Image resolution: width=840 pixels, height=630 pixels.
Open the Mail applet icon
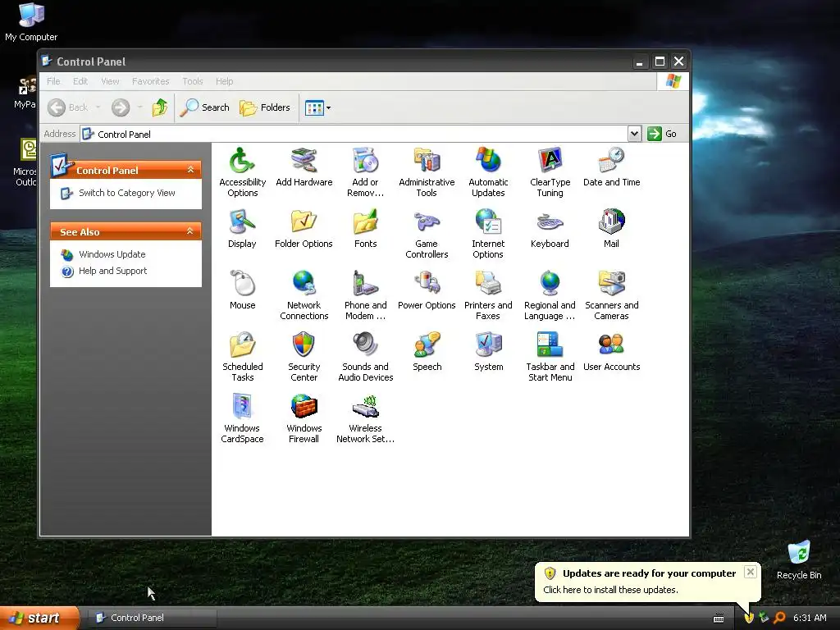pyautogui.click(x=611, y=228)
